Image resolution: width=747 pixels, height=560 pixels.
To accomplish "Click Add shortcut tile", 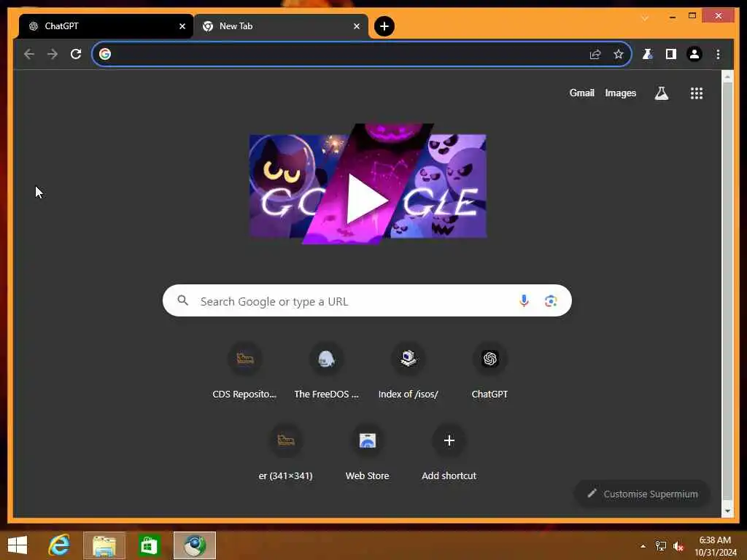I will coord(449,453).
